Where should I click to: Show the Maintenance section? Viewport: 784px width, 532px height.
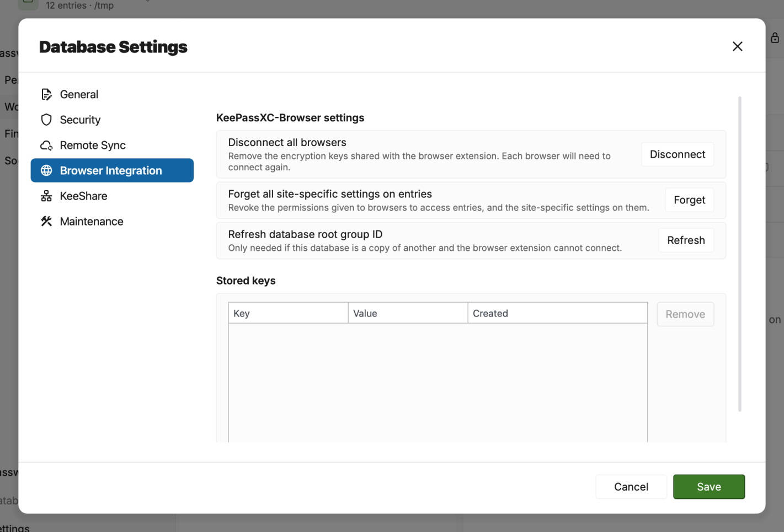click(112, 221)
